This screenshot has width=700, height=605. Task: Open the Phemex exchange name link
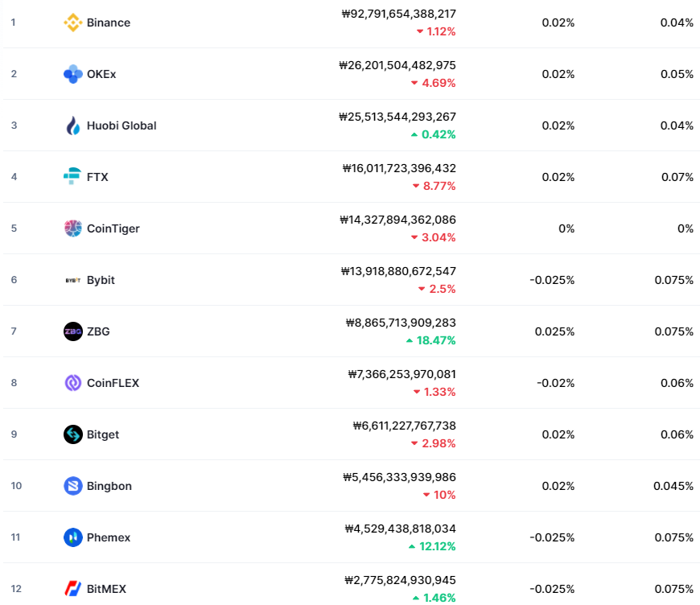[109, 537]
